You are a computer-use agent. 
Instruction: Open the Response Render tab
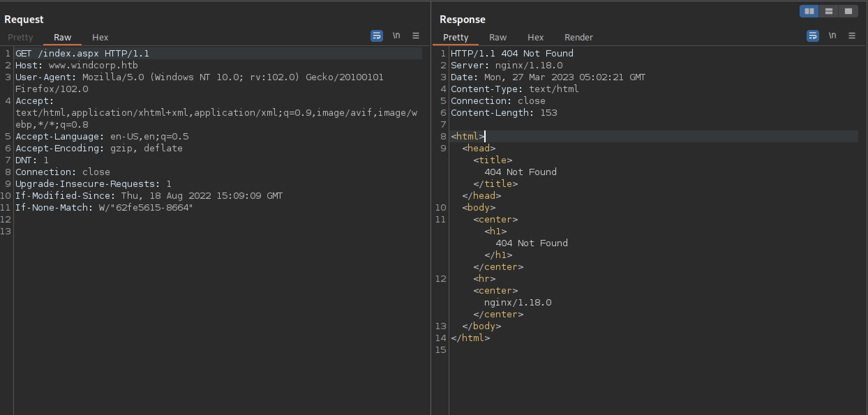click(x=578, y=37)
